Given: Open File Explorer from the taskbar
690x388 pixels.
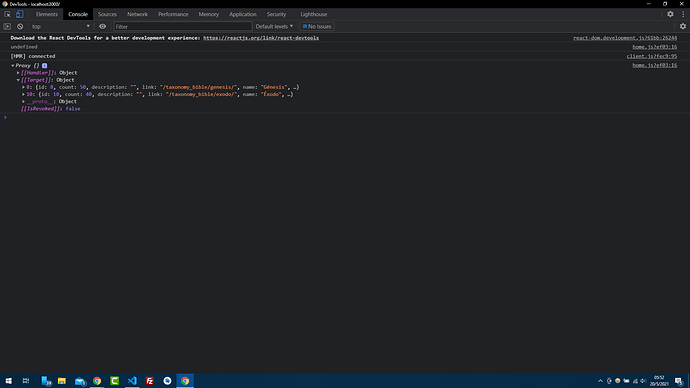Looking at the screenshot, I should pyautogui.click(x=62, y=381).
